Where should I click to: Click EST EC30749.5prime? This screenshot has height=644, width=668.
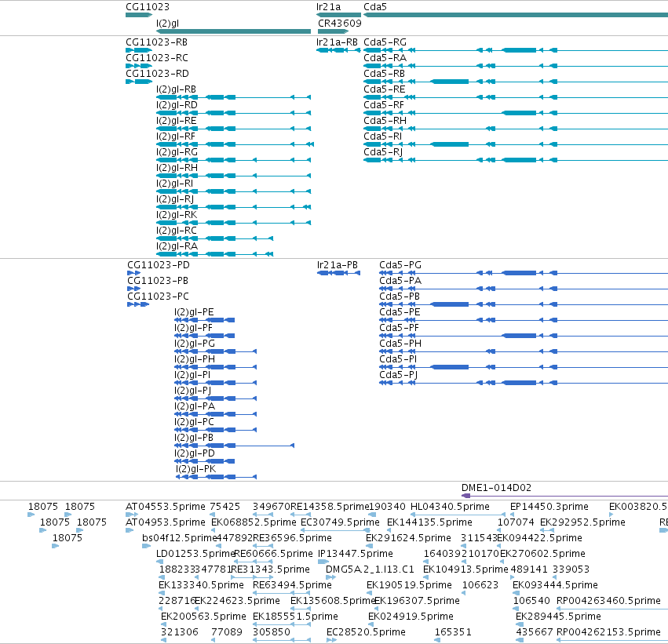pos(336,530)
